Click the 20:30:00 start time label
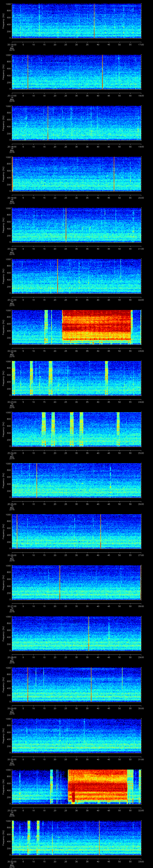The width and height of the screenshot is (153, 868). [x=12, y=759]
